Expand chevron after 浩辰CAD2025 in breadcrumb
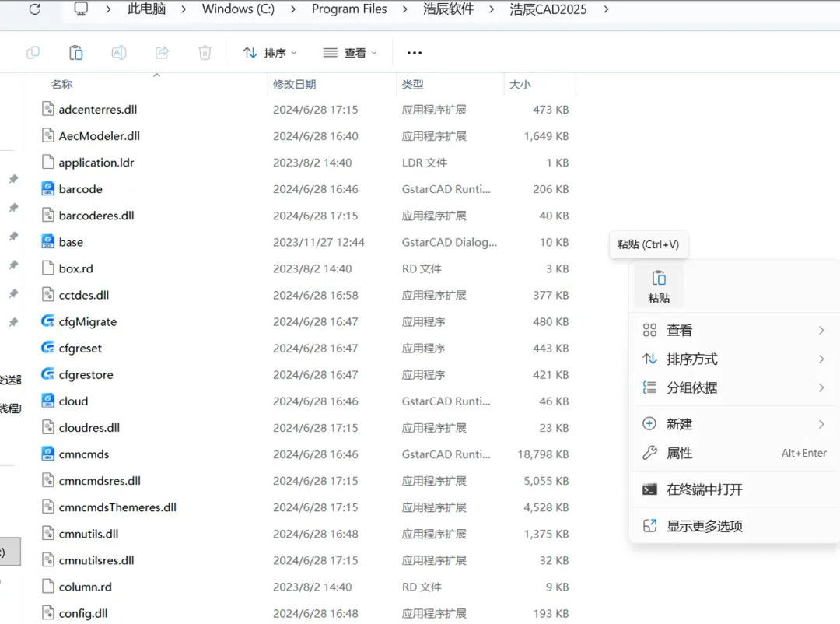The width and height of the screenshot is (840, 624). coord(606,9)
